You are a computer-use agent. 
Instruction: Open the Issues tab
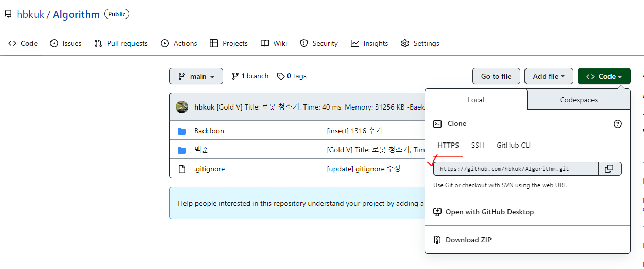tap(65, 43)
